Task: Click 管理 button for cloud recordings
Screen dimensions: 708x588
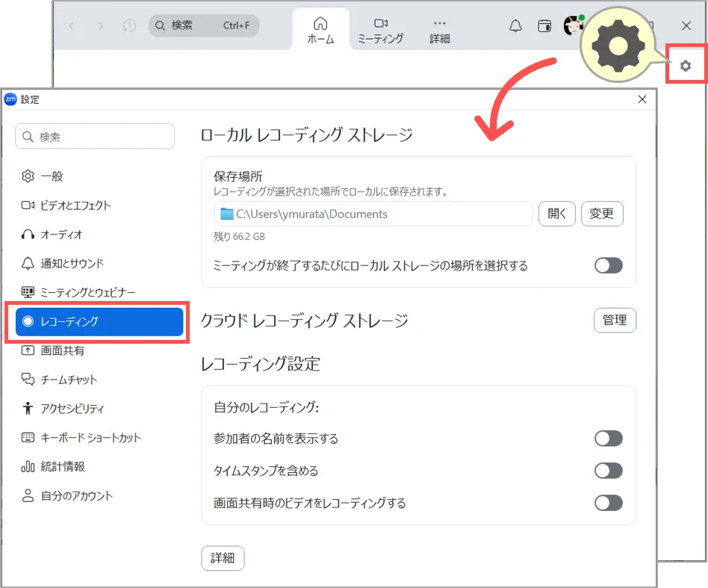Action: (615, 321)
